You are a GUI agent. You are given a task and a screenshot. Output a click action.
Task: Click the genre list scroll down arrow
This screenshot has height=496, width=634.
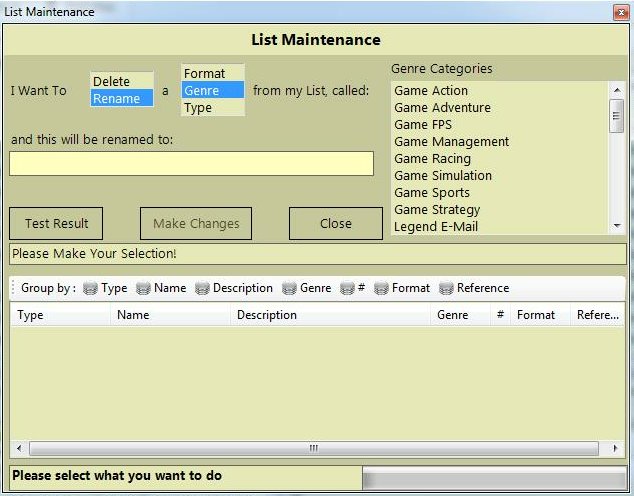pyautogui.click(x=617, y=227)
